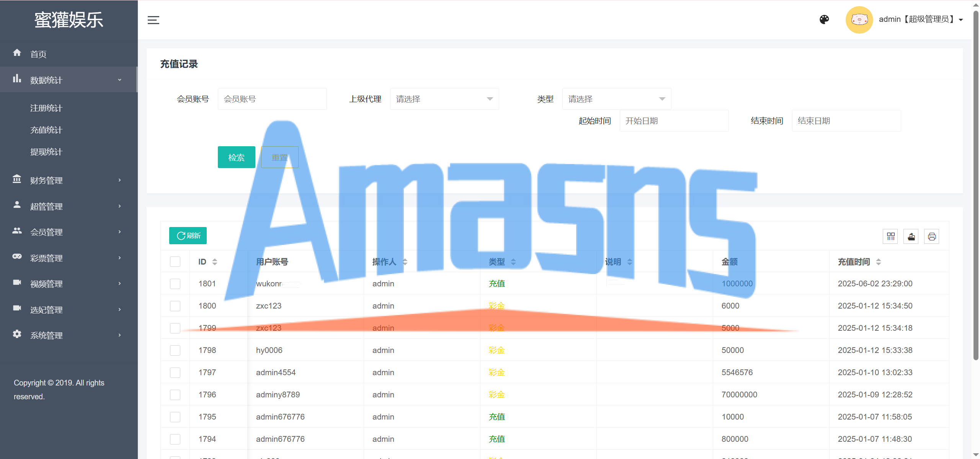Check the row 1799 checkbox
Image resolution: width=980 pixels, height=459 pixels.
click(x=175, y=328)
